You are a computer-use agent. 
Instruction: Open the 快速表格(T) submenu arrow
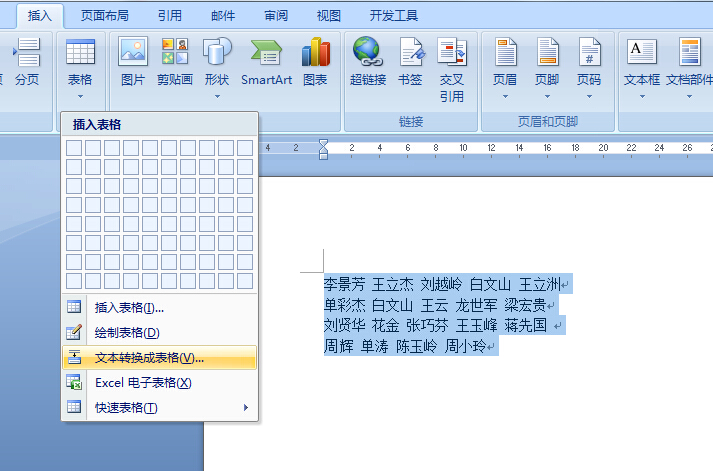point(246,407)
